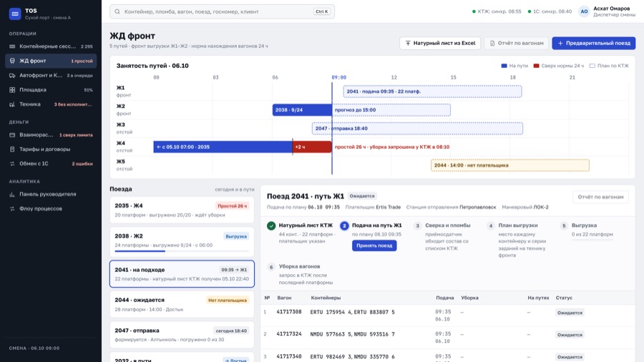Click Нет плательщика badge on 2044 card
The image size is (644, 362).
click(228, 300)
